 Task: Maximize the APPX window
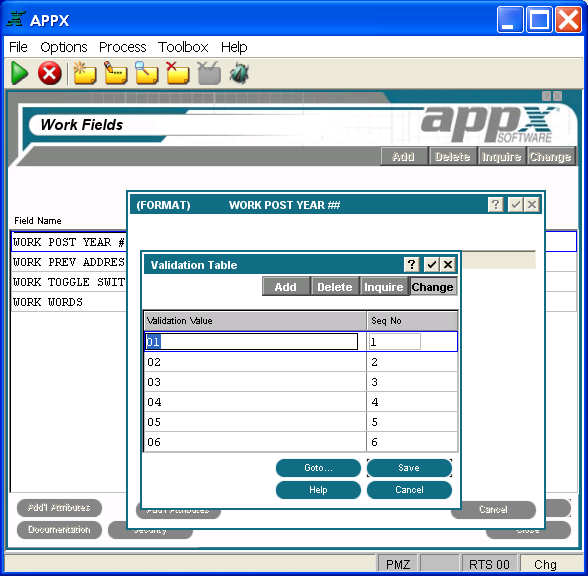point(539,19)
